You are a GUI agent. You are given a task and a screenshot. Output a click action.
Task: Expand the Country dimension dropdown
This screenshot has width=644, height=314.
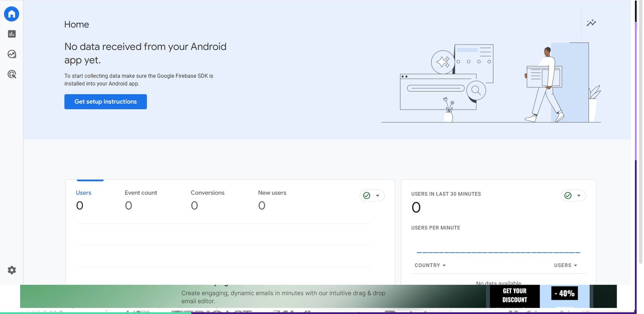coord(430,265)
